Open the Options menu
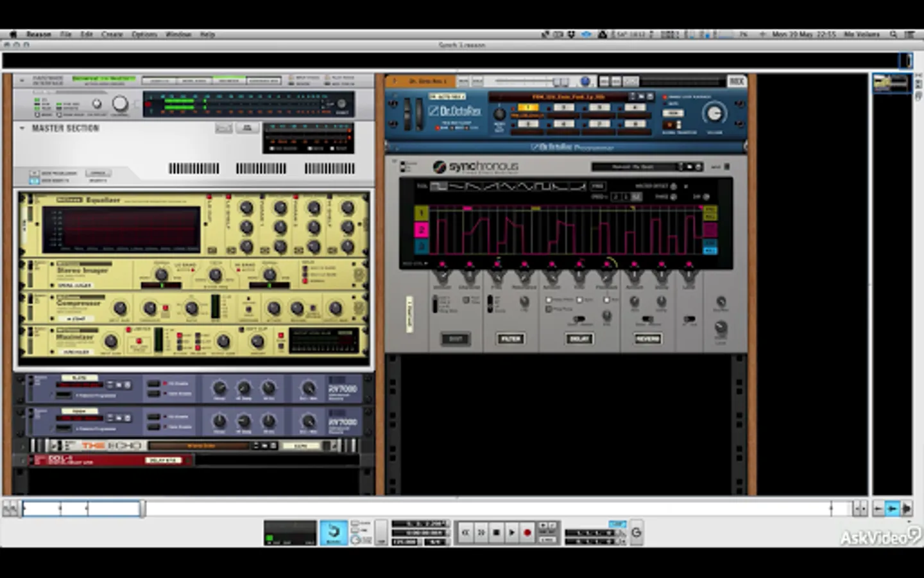Viewport: 924px width, 578px height. click(144, 34)
